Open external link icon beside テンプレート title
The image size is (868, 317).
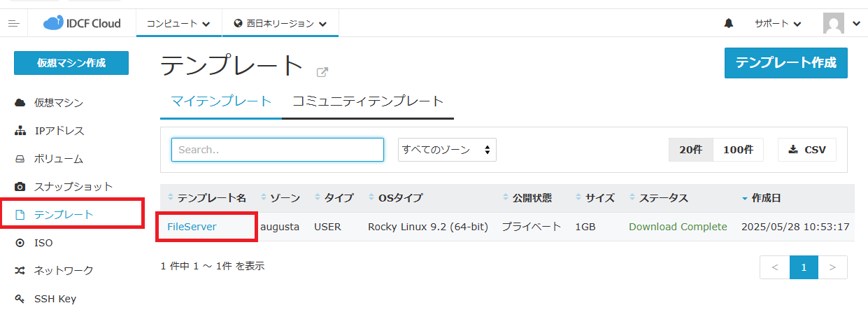(x=322, y=71)
